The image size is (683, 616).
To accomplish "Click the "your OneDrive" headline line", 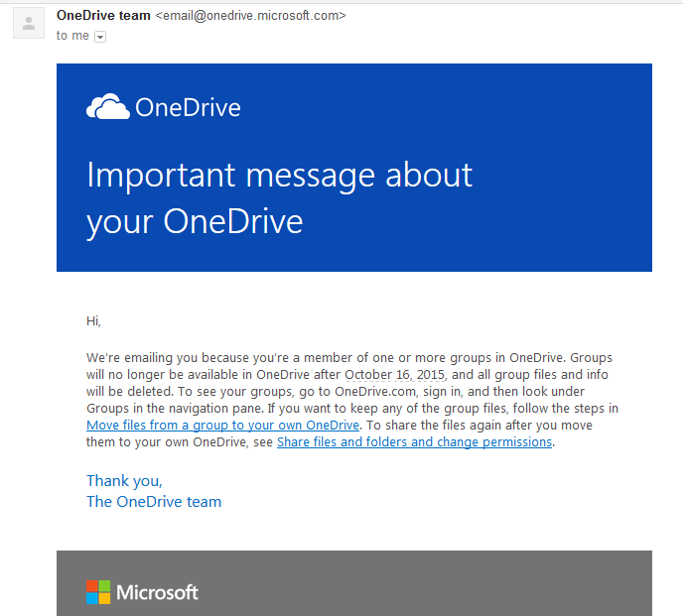I will [x=195, y=222].
